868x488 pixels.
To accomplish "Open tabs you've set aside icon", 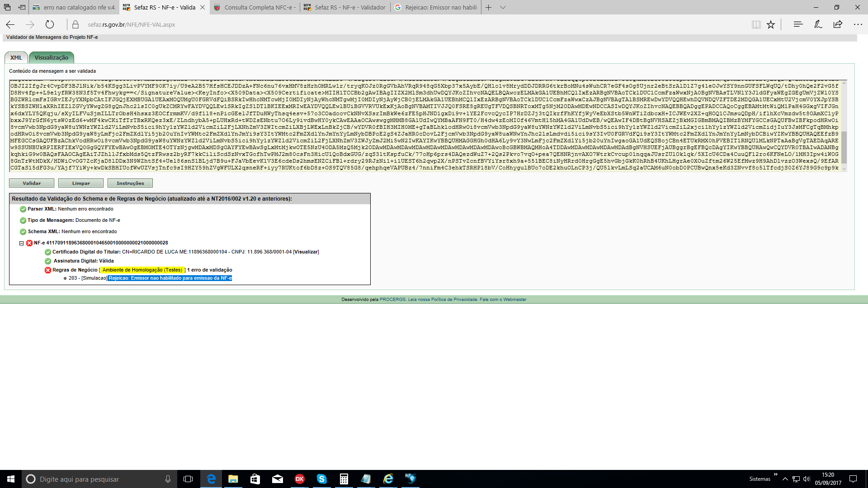I will click(7, 7).
